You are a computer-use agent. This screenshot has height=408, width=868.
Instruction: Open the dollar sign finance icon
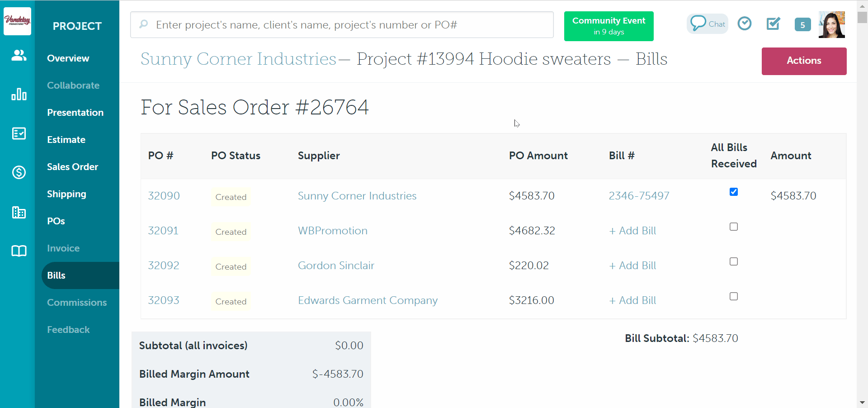[x=19, y=172]
